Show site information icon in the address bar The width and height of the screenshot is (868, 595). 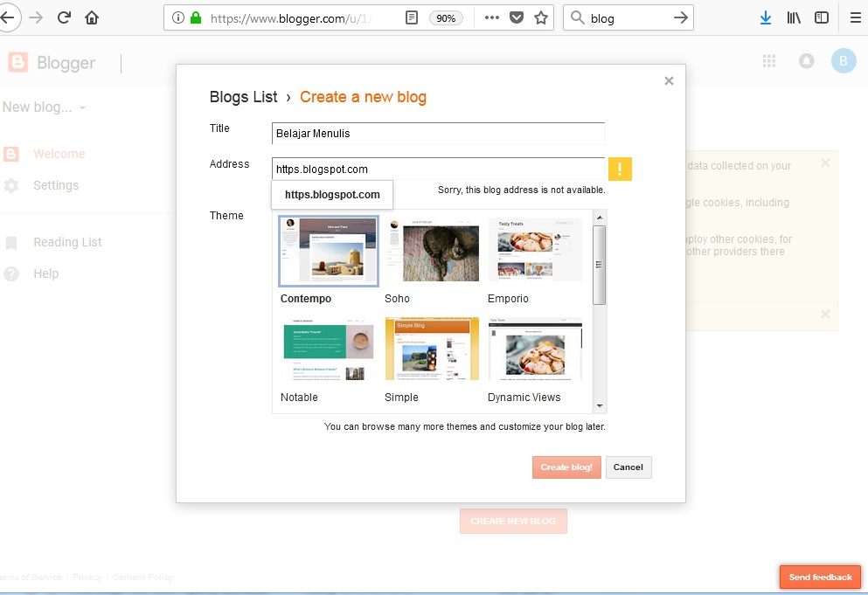pos(177,17)
